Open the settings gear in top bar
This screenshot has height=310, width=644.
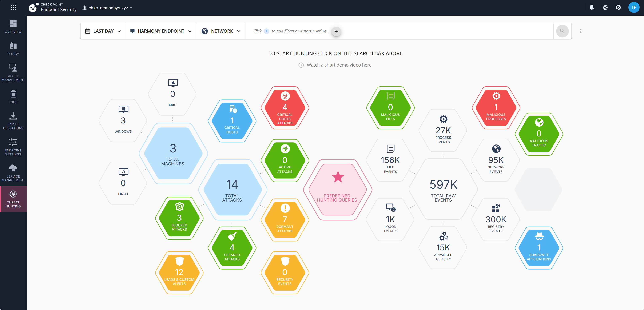618,8
